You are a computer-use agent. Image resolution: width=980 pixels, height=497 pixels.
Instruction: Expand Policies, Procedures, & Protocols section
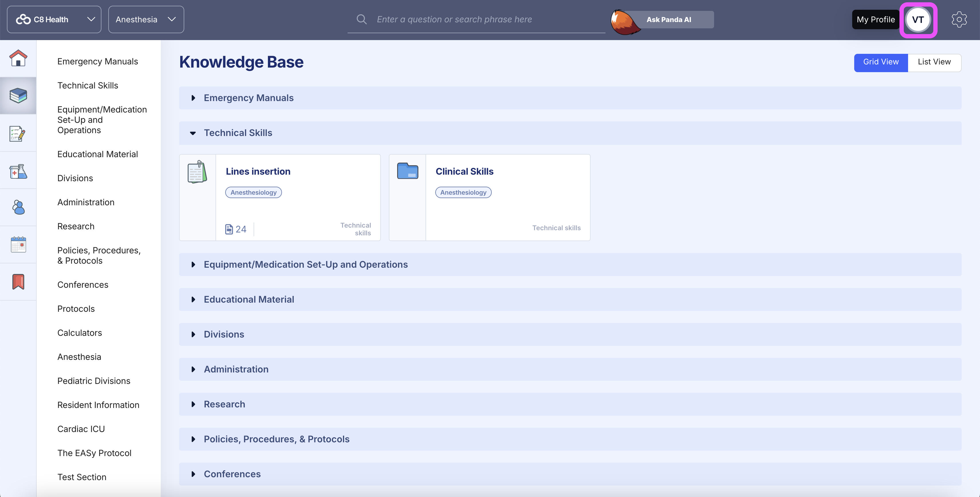570,439
